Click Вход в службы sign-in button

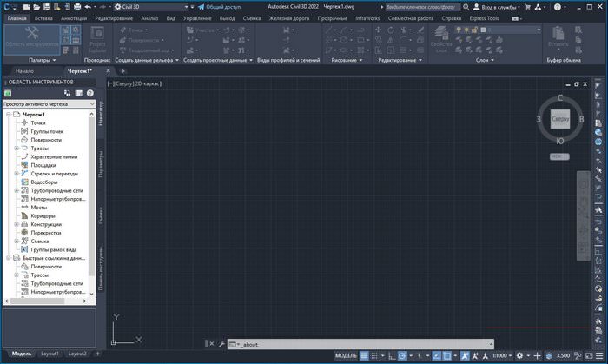coord(499,7)
